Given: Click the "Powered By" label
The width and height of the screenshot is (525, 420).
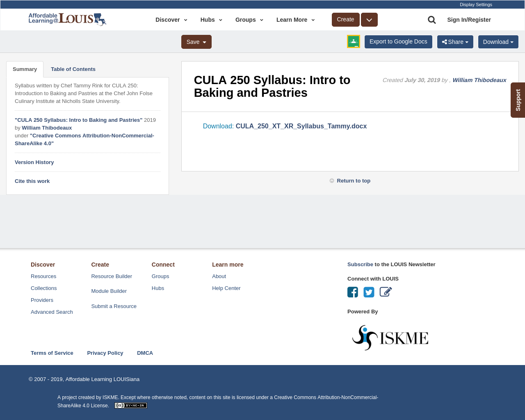Looking at the screenshot, I should (363, 312).
